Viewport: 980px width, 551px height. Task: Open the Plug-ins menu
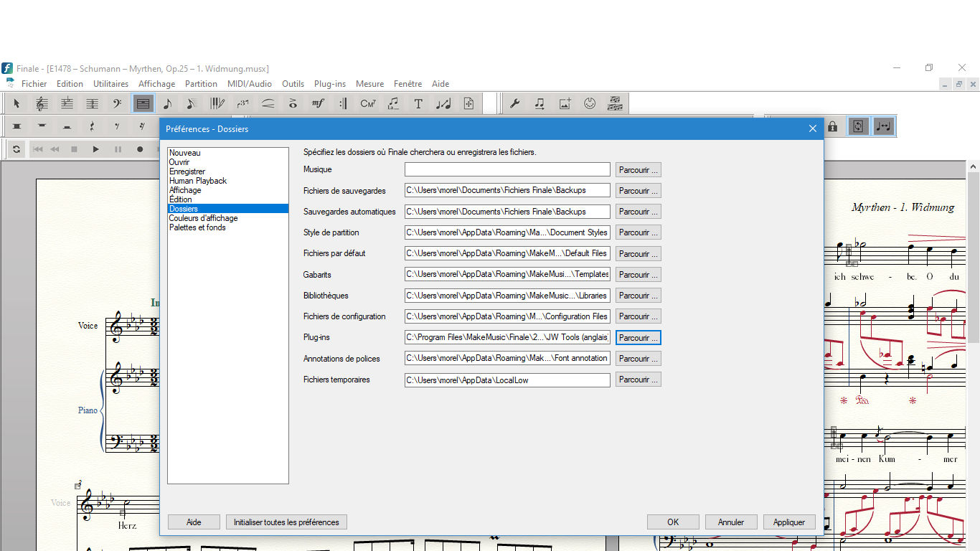(x=329, y=84)
